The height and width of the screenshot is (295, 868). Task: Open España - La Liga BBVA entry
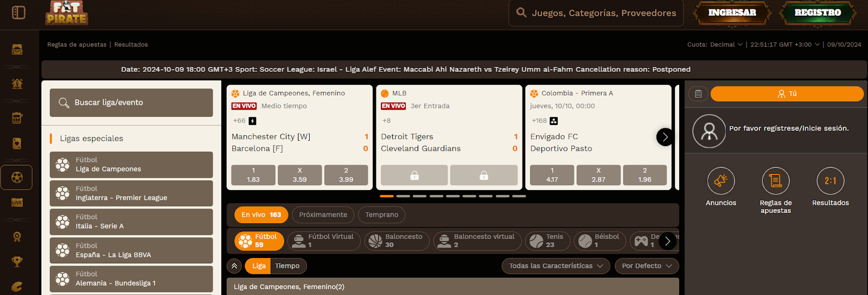point(131,250)
